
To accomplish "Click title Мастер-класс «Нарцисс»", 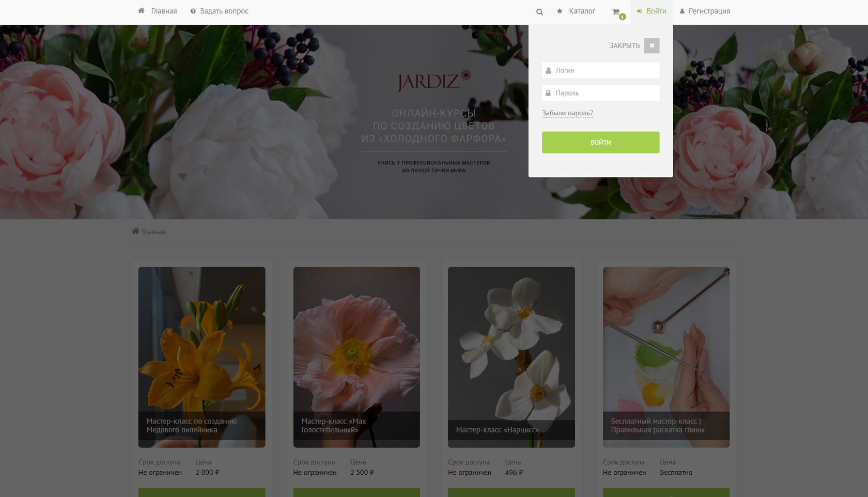I will coord(497,430).
